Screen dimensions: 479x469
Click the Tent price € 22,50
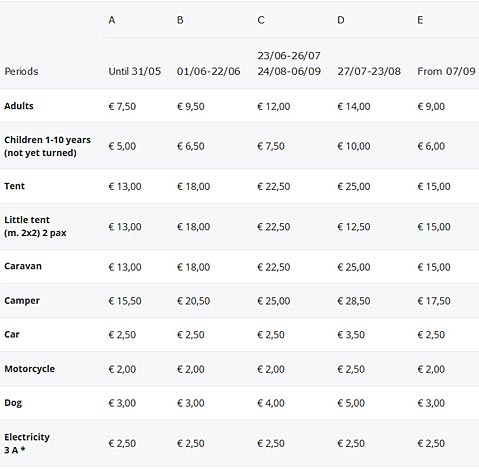tap(274, 186)
